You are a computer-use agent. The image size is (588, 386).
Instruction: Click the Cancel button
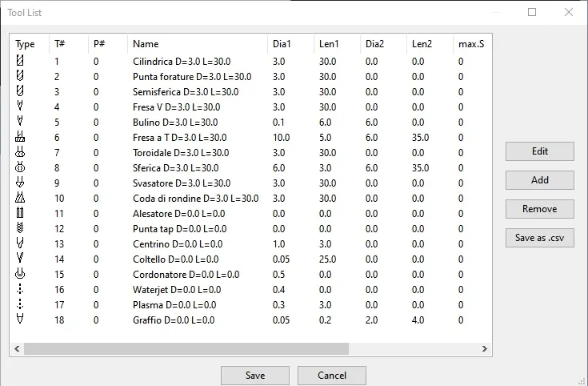[331, 376]
